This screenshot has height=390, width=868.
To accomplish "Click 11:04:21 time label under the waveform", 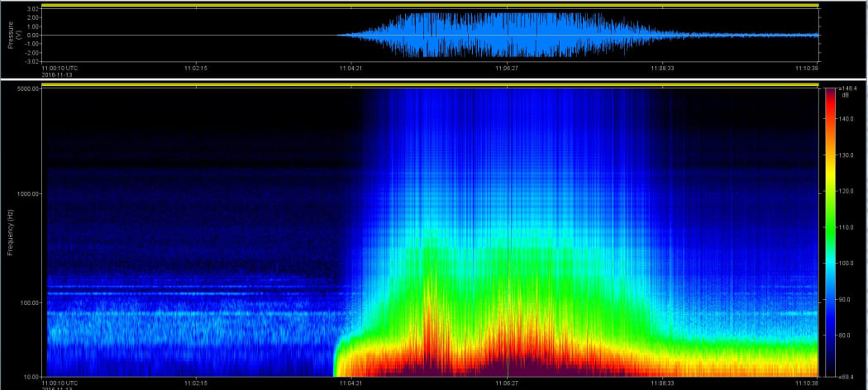I will (x=351, y=69).
